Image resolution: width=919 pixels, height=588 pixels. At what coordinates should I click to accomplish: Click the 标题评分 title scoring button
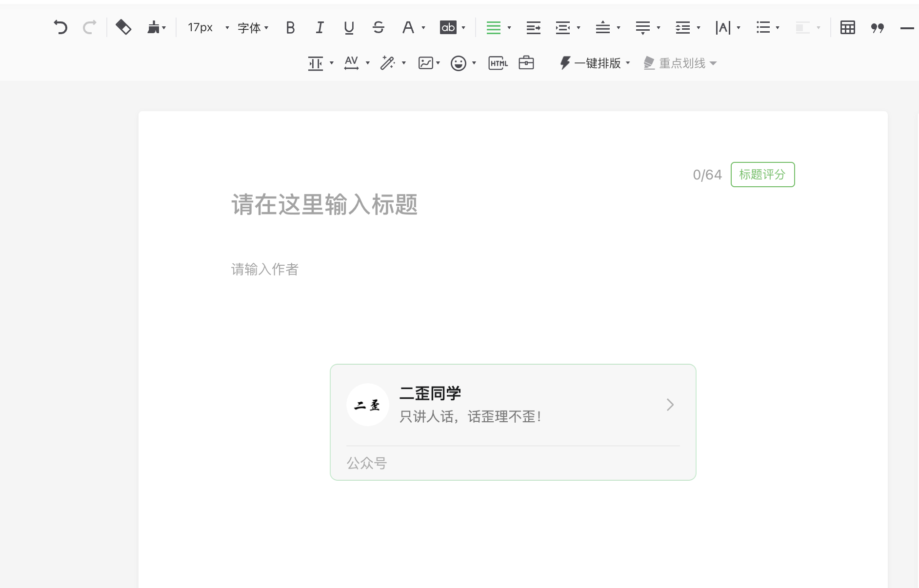(x=762, y=174)
